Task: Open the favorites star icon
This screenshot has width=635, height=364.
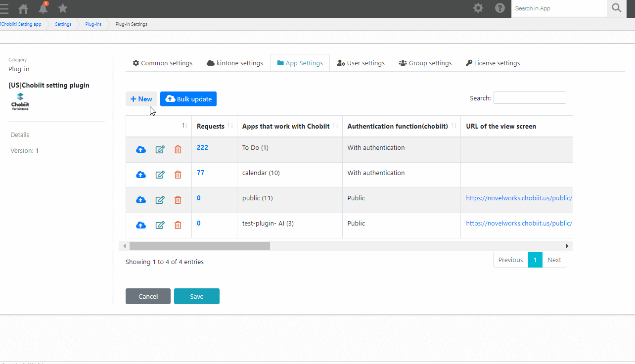Action: (x=63, y=8)
